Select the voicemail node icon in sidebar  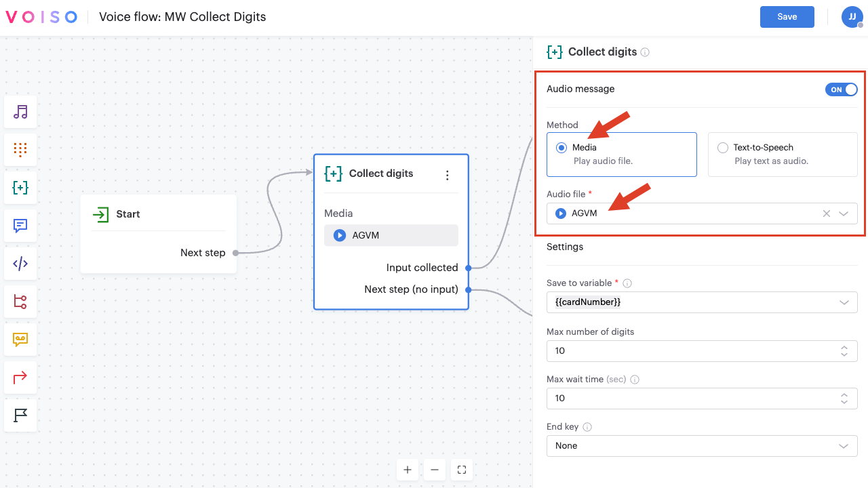pyautogui.click(x=20, y=340)
